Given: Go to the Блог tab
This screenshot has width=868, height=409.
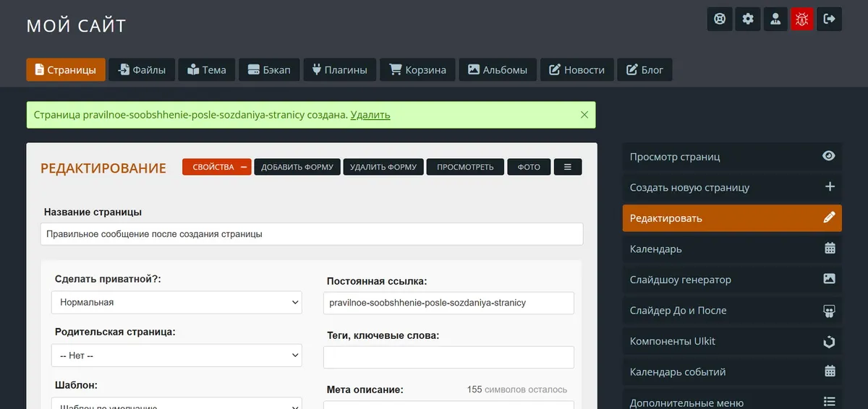Looking at the screenshot, I should coord(645,70).
